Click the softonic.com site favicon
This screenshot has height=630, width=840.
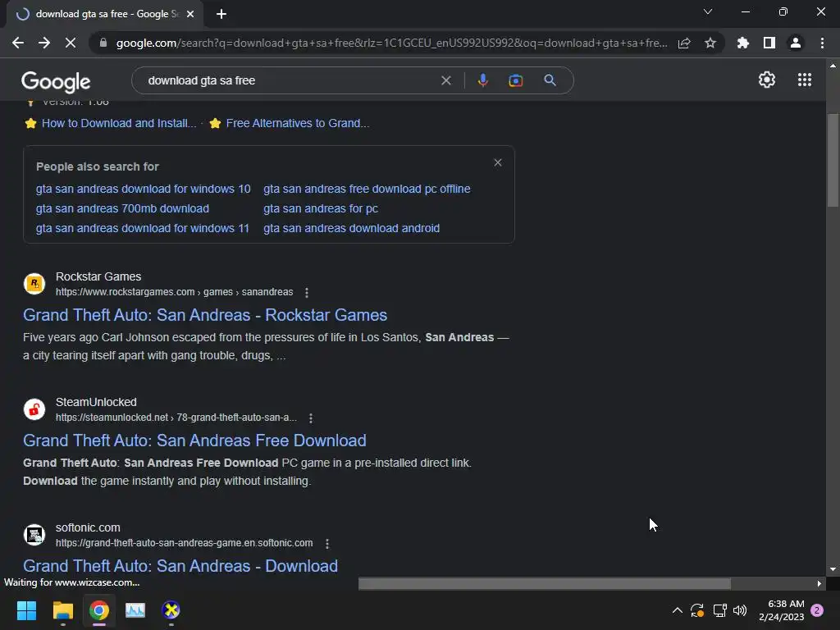pyautogui.click(x=34, y=535)
